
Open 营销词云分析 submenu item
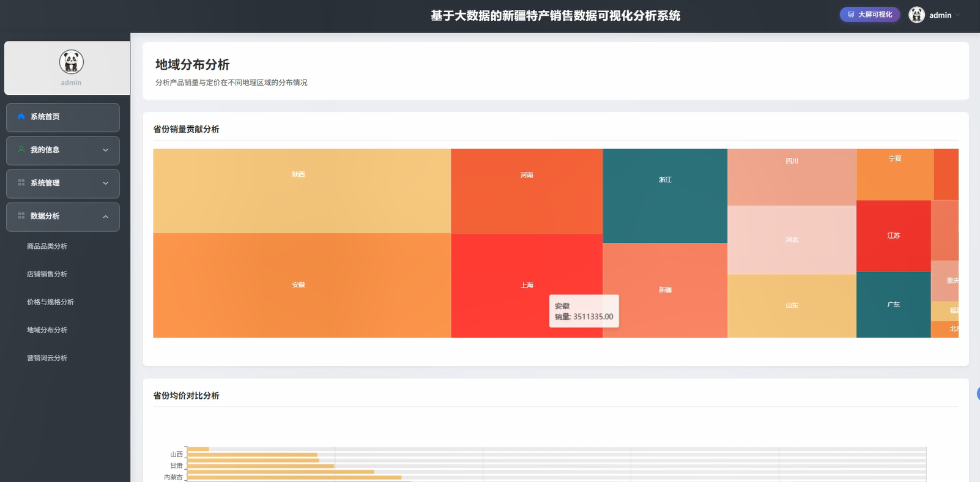click(x=47, y=358)
